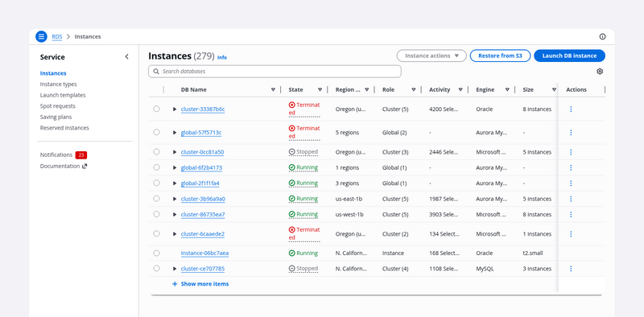Screen dimensions: 644x317
Task: Focus the Search databases field
Action: click(x=275, y=72)
